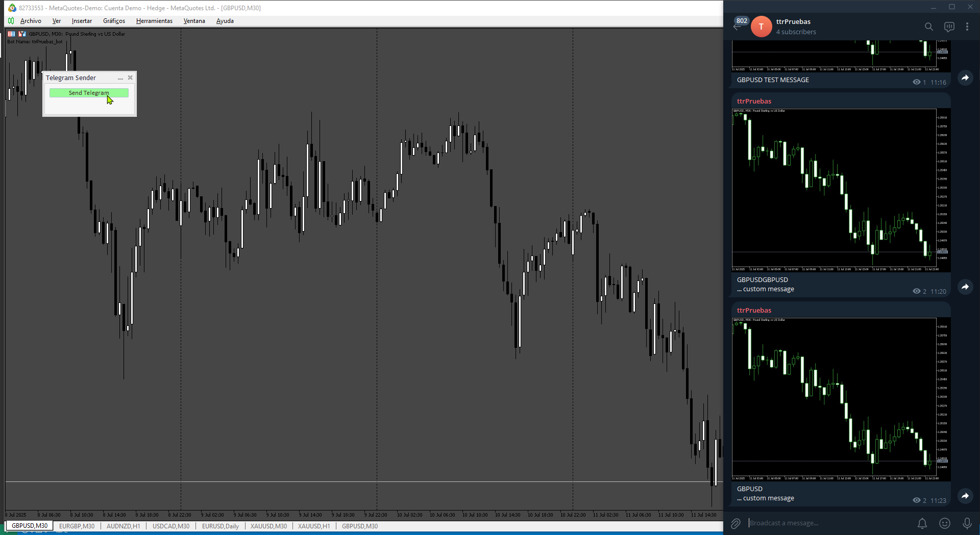This screenshot has width=980, height=535.
Task: Minimize the Telegram Sender panel
Action: [120, 78]
